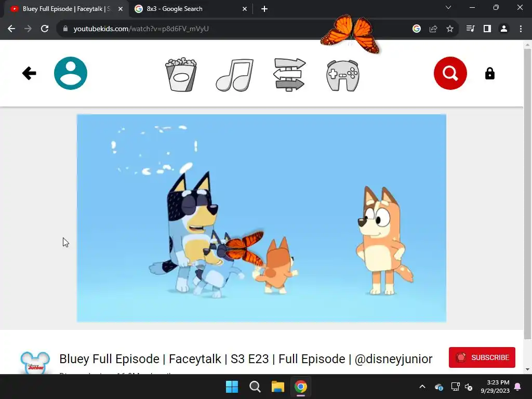Close the 8x3 Google Search tab
Screen dimensions: 532x399
pos(245,9)
